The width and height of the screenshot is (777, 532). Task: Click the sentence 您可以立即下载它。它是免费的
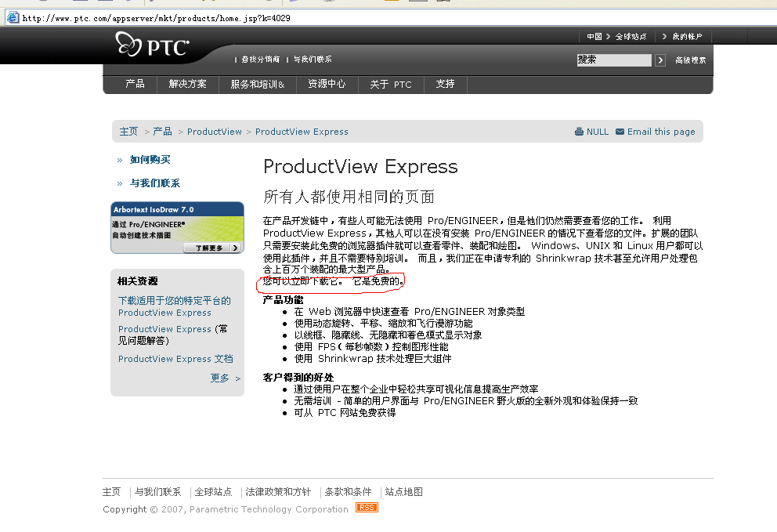(333, 281)
